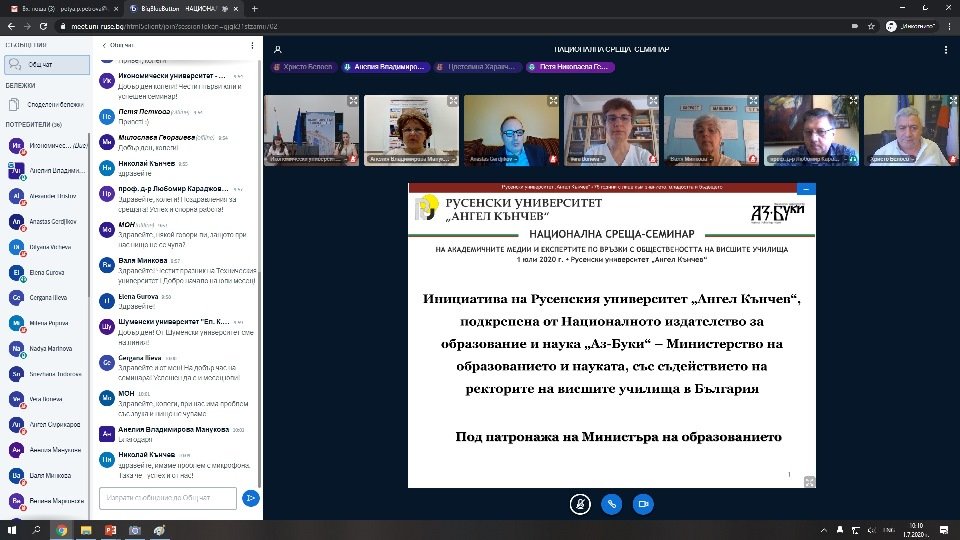
Task: Open Anelia Vladimirova webcam name dropdown
Action: [413, 159]
